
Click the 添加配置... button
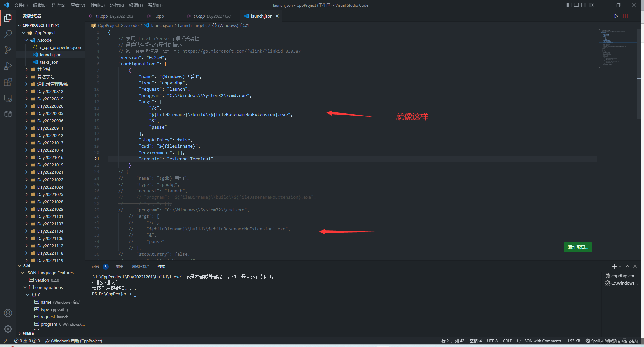pyautogui.click(x=578, y=247)
